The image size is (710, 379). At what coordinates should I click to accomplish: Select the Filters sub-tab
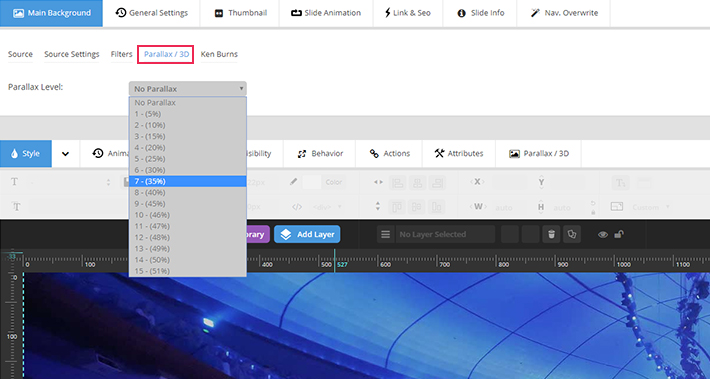[x=121, y=54]
